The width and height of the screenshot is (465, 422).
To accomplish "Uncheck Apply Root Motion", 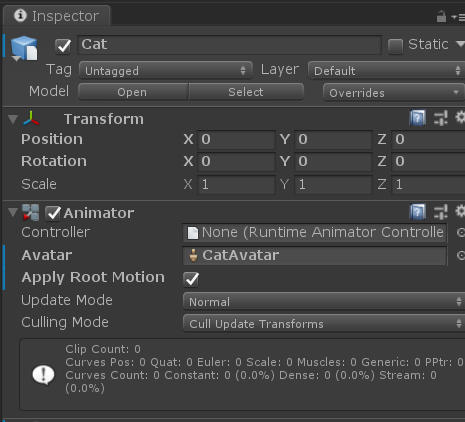I will [x=191, y=279].
